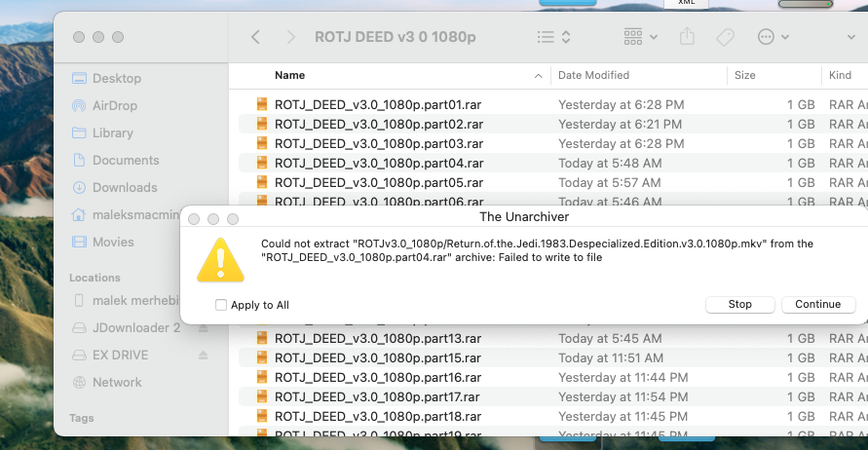Open the group-by grid dropdown
Screen dimensions: 868x450
click(x=640, y=37)
